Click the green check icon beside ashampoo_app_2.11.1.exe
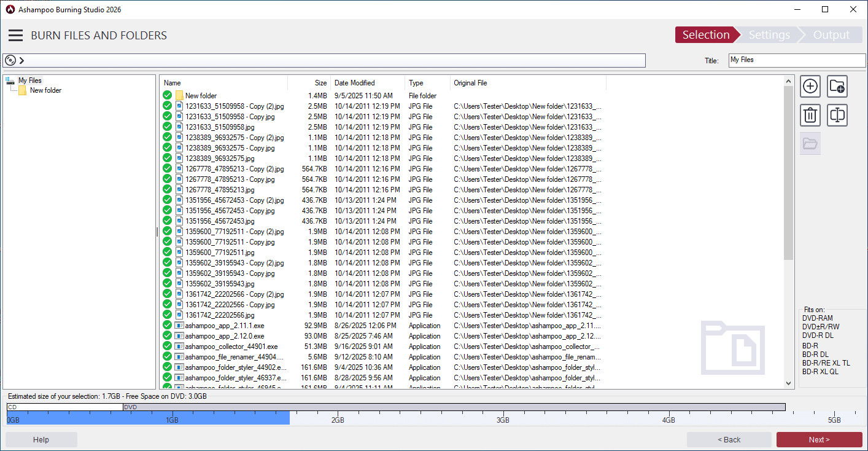Screen dimensions: 868x451 [x=167, y=326]
